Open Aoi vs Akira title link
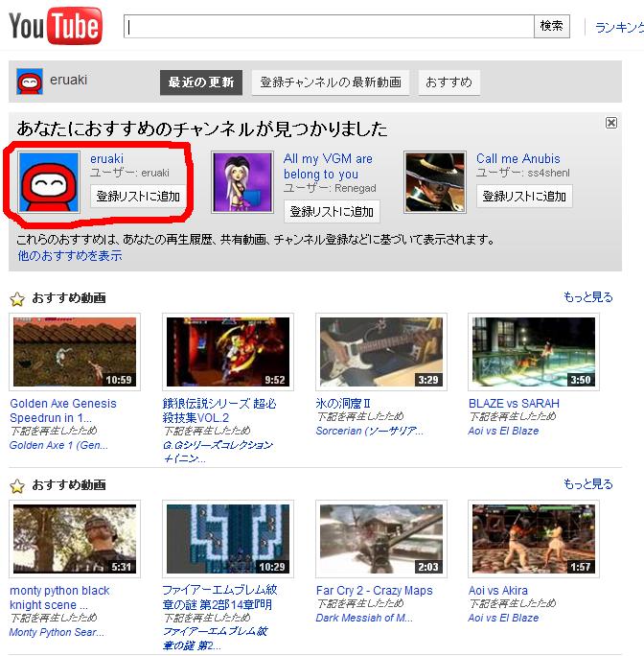This screenshot has width=644, height=656. [x=498, y=591]
